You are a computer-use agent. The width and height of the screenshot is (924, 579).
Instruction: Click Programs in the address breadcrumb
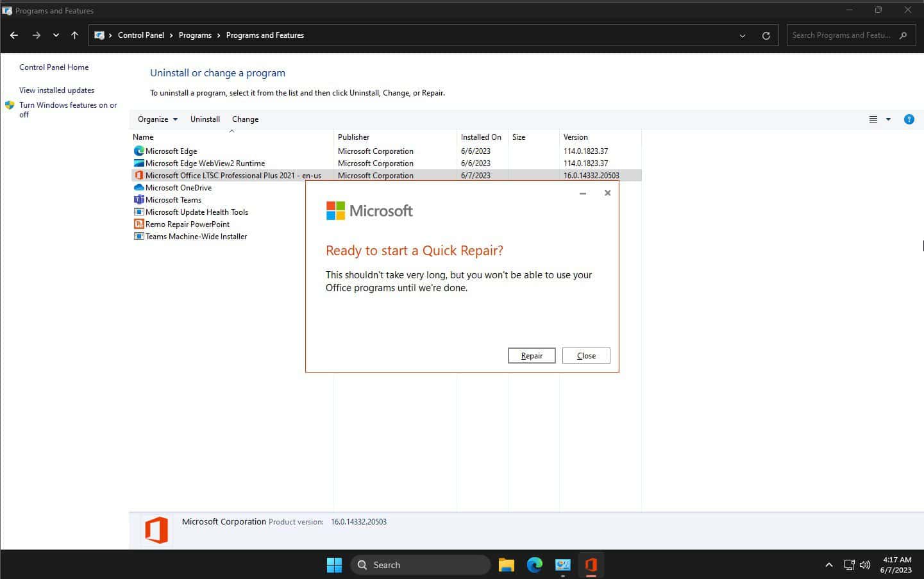point(195,35)
